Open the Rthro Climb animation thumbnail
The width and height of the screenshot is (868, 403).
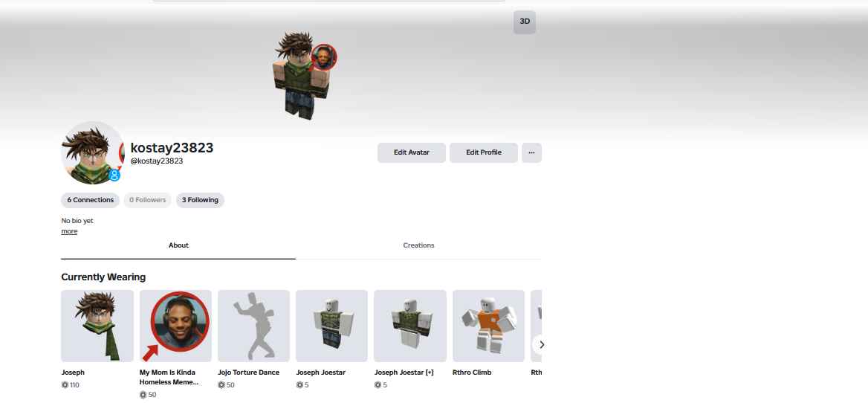(489, 326)
